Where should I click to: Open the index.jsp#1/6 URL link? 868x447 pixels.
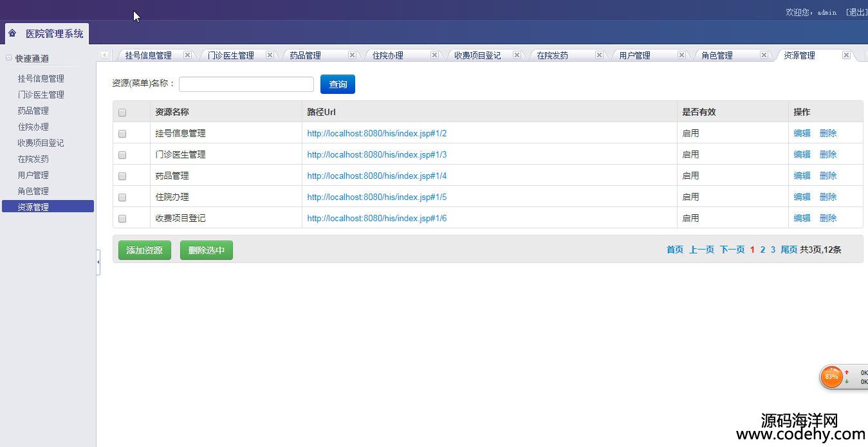click(377, 218)
